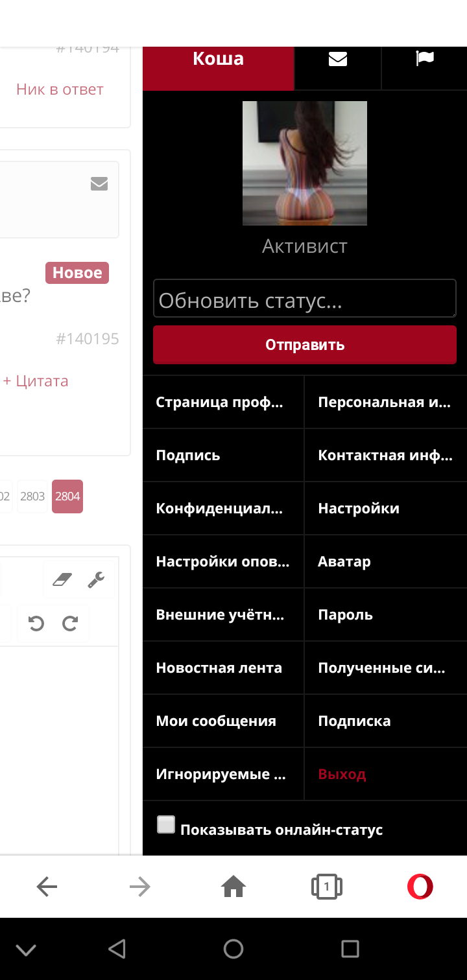Viewport: 467px width, 980px height.
Task: Click the envelope icon in the post
Action: point(99,184)
